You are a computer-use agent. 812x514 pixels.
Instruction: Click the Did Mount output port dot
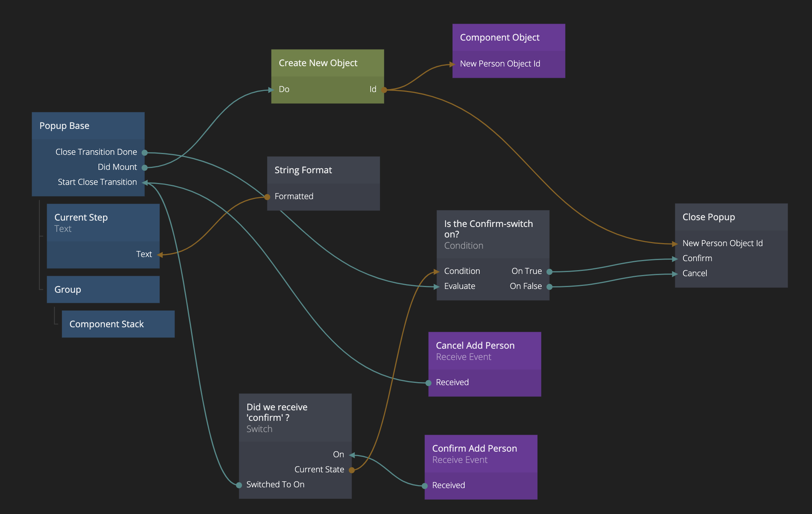(x=144, y=168)
